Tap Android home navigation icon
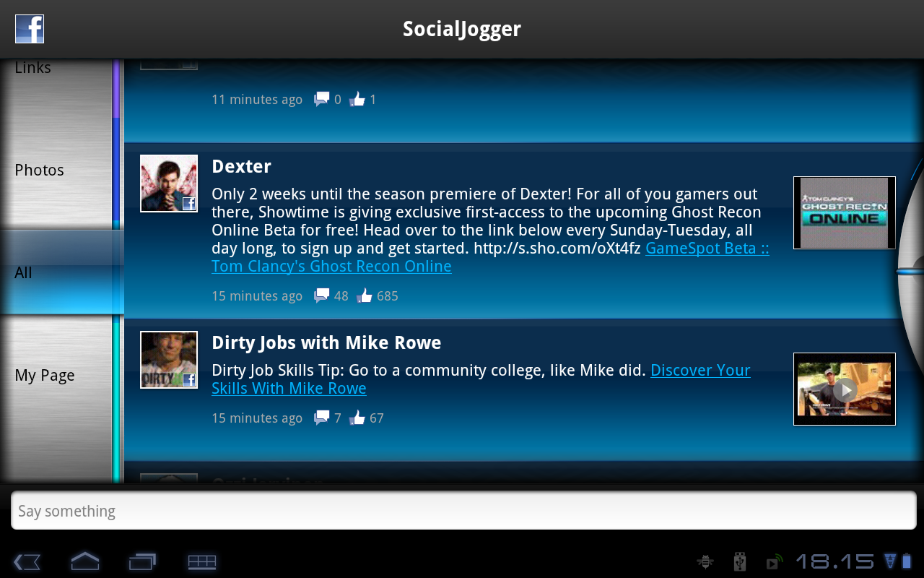 [x=85, y=561]
